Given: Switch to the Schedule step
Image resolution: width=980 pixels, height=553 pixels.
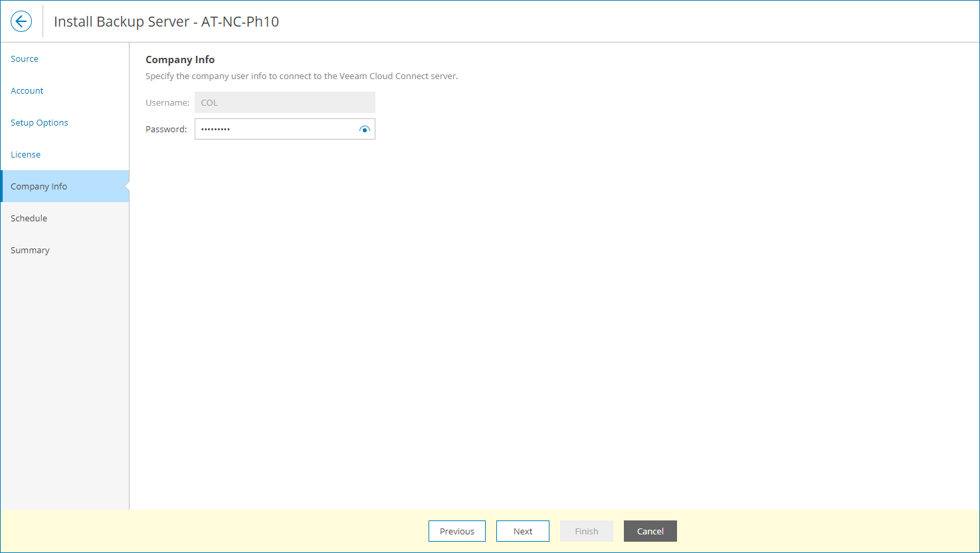Looking at the screenshot, I should [29, 218].
